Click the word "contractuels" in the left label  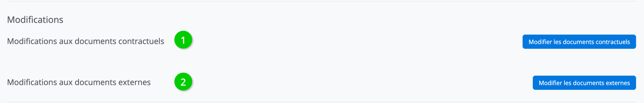point(141,41)
